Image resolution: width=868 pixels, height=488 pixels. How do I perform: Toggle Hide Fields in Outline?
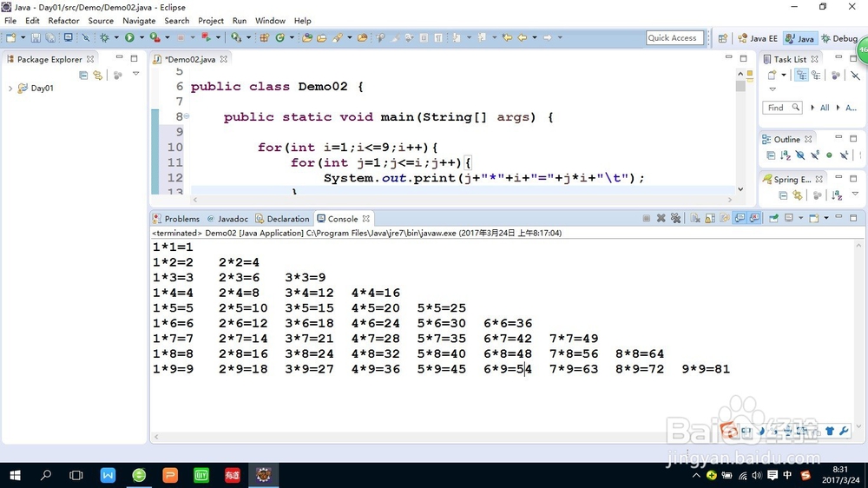pyautogui.click(x=800, y=155)
